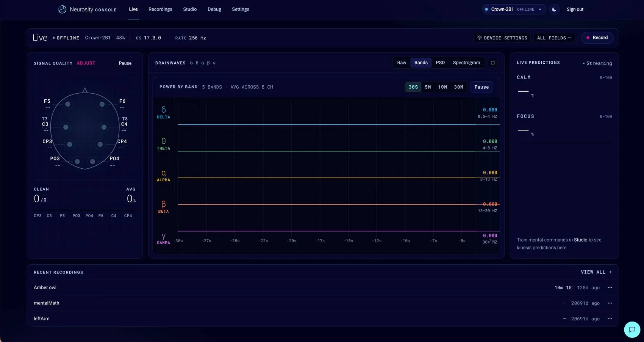Open the Recordings tab
644x342 pixels.
coord(160,9)
